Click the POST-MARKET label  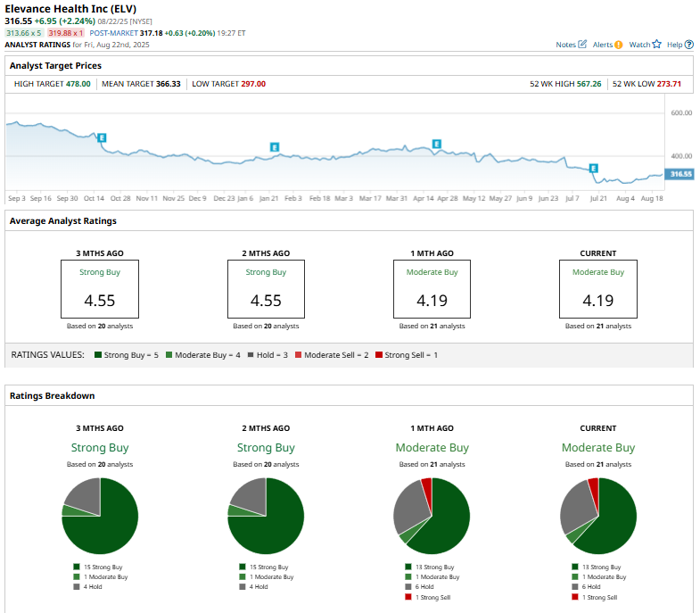114,33
